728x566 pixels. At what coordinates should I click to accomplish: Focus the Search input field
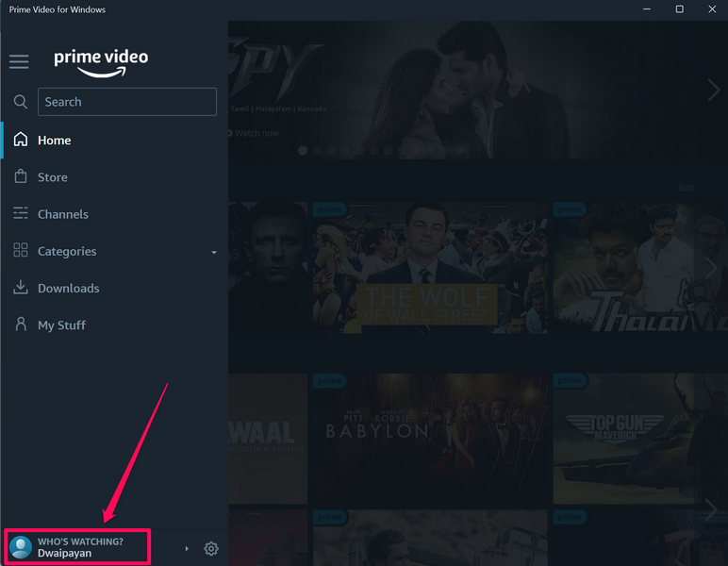pyautogui.click(x=127, y=102)
